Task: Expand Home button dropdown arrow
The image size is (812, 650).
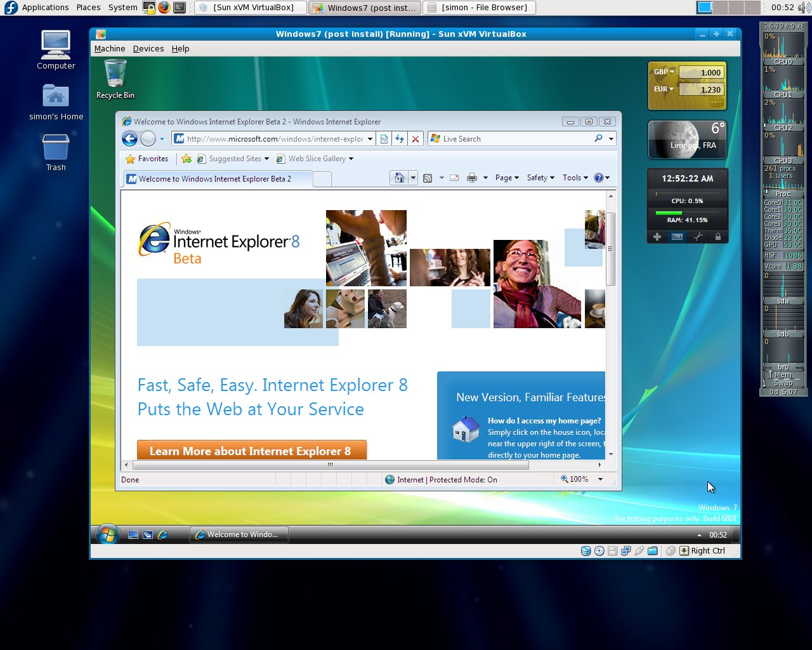Action: pos(413,178)
